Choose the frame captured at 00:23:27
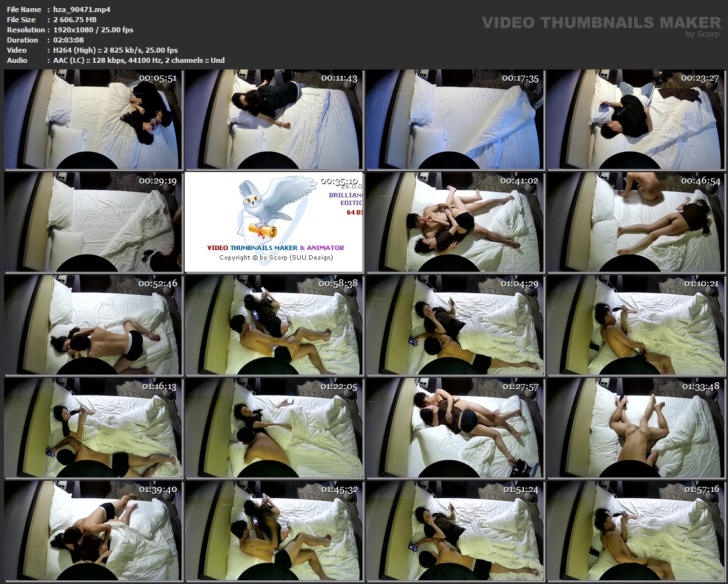Screen dimensions: 728x584 (635, 120)
